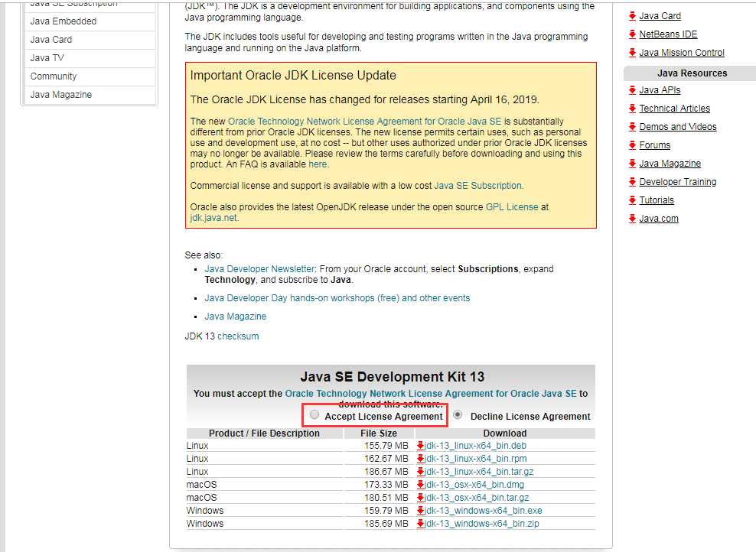Open the JDK 13 checksum link
This screenshot has width=756, height=552.
click(238, 336)
